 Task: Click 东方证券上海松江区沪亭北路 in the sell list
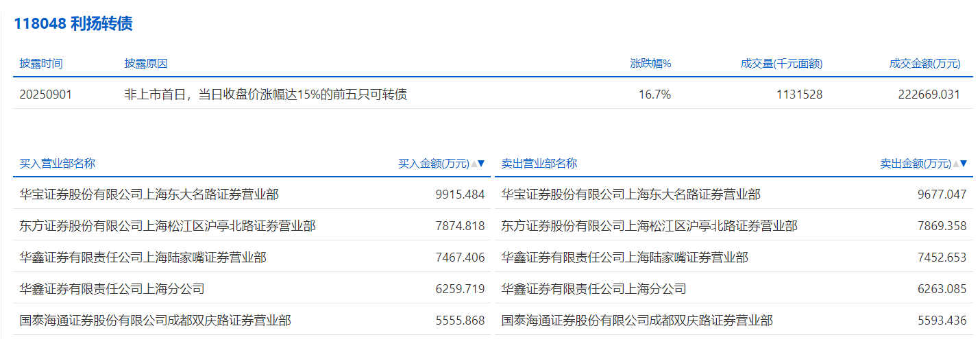649,226
